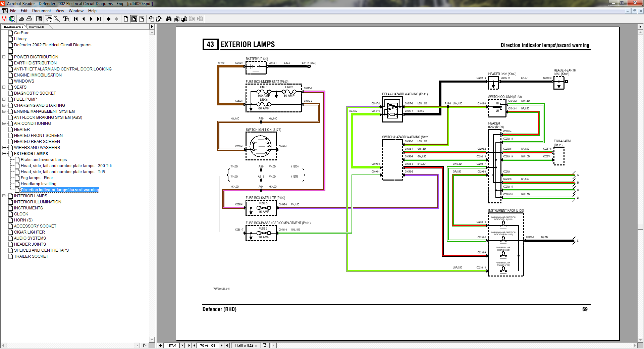Expand the ENGINE MANAGEMENT SYSTEM bookmark
Viewport: 644px width, 349px height.
pyautogui.click(x=4, y=111)
